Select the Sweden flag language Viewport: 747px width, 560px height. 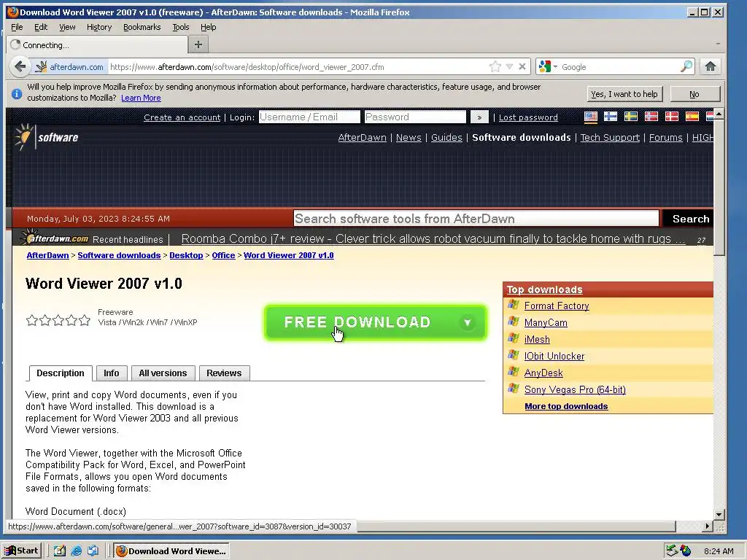[631, 117]
